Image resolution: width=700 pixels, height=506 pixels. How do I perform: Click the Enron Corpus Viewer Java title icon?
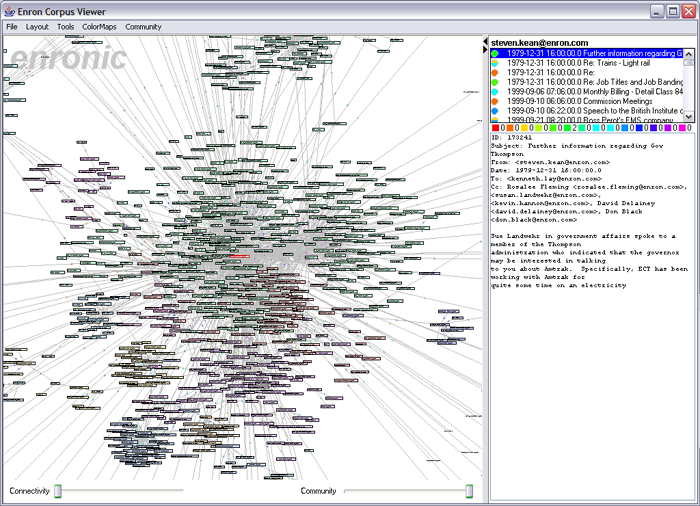9,11
